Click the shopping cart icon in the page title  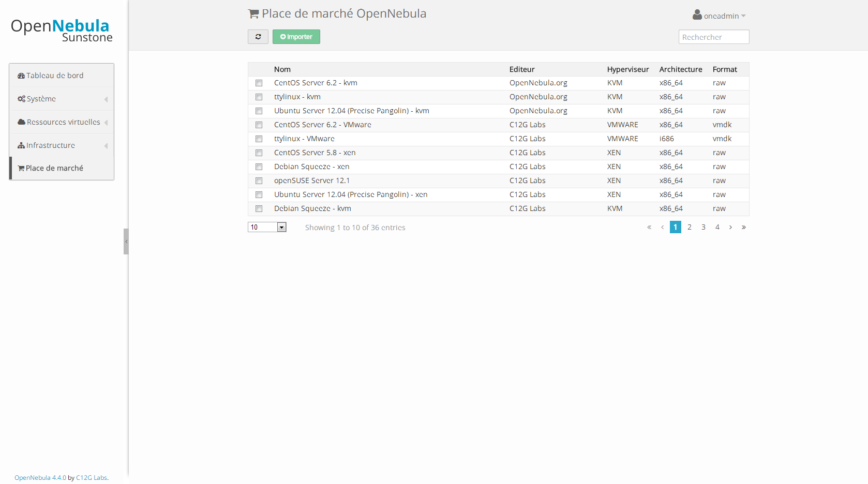tap(253, 14)
